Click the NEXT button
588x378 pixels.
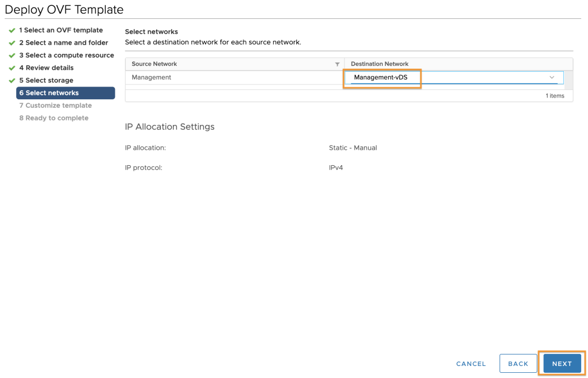(562, 364)
